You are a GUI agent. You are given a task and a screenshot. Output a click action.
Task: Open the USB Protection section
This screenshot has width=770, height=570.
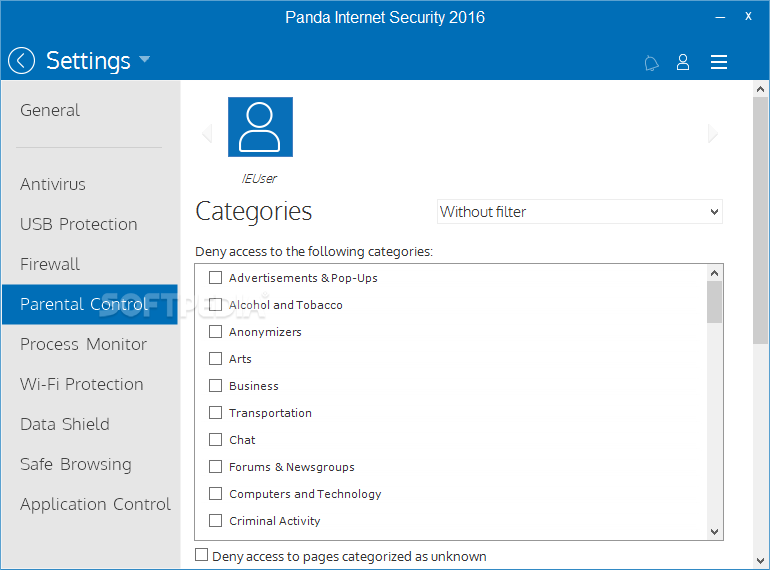79,224
